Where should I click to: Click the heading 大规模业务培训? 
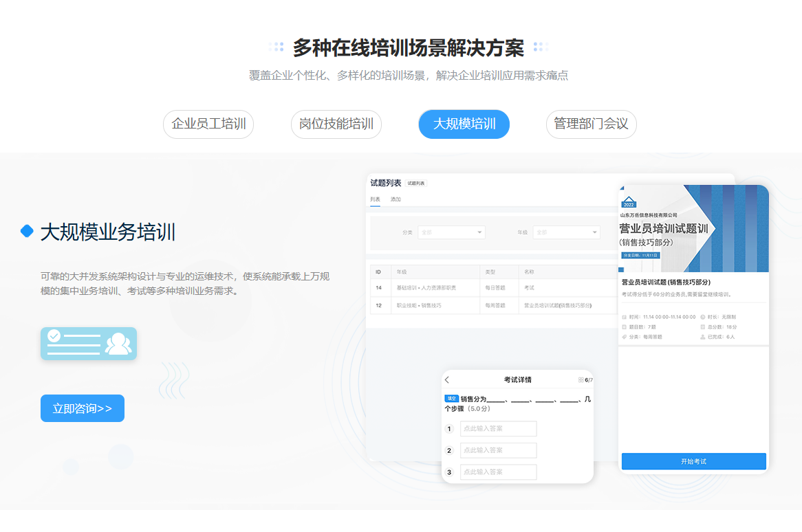[x=108, y=232]
